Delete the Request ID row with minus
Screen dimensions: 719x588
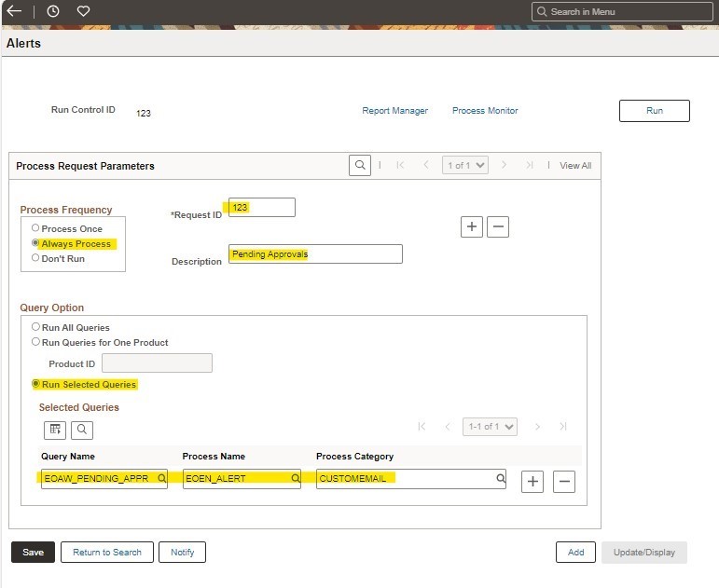click(x=498, y=226)
